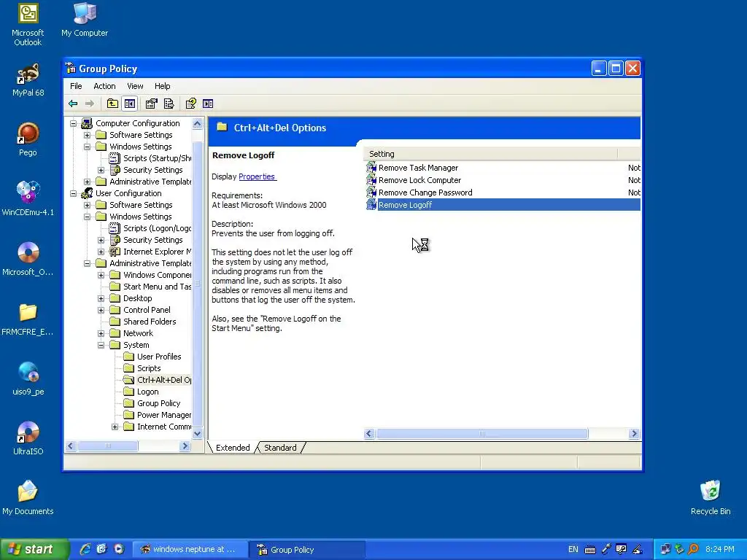Open the Recycle Bin icon
This screenshot has height=560, width=747.
coord(711,498)
